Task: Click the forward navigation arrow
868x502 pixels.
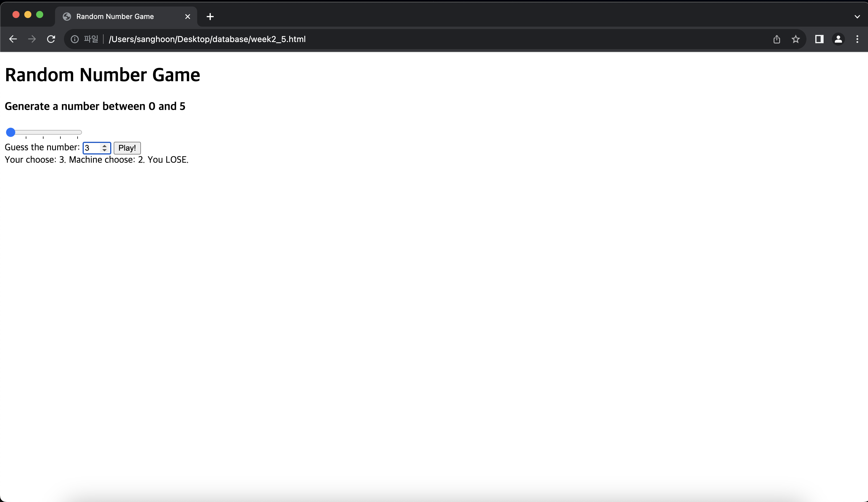Action: [32, 39]
